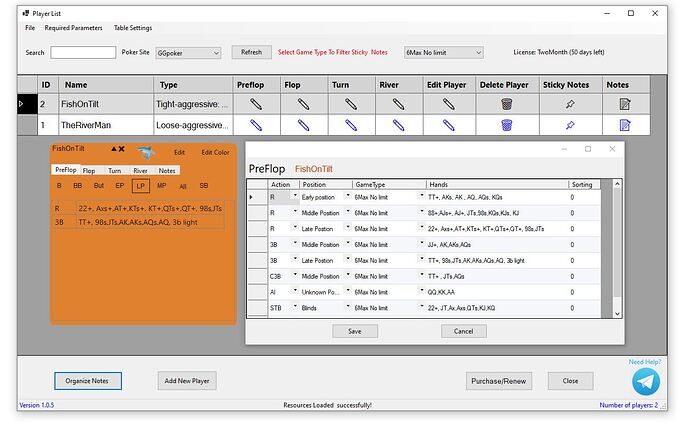
Task: Switch to Flop tab on sticky note
Action: click(x=89, y=170)
